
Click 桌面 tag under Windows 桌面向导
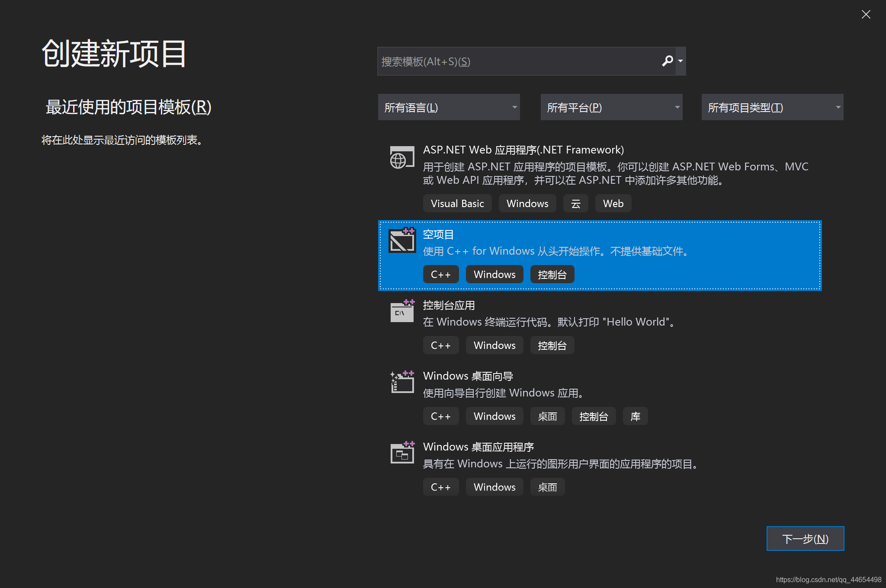pos(547,416)
